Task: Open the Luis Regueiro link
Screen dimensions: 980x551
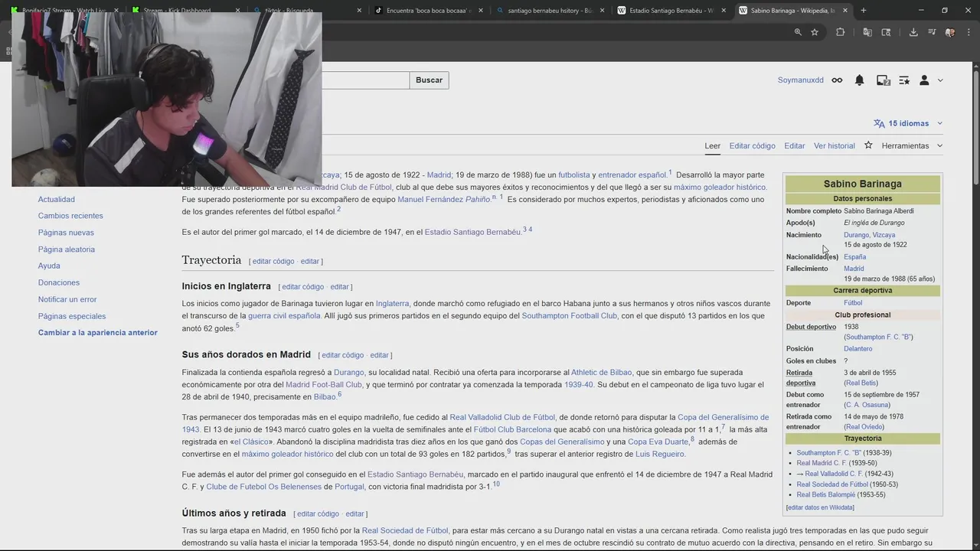Action: coord(660,454)
